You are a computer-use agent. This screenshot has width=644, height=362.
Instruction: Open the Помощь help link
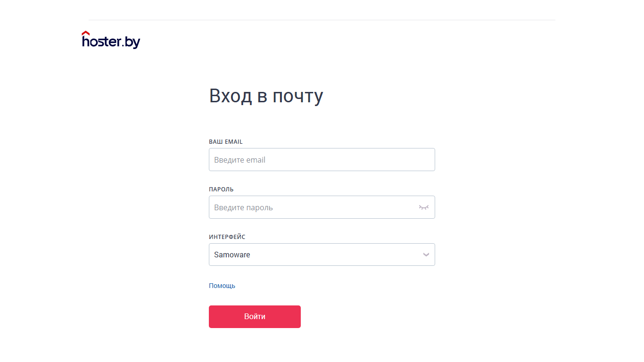point(222,286)
